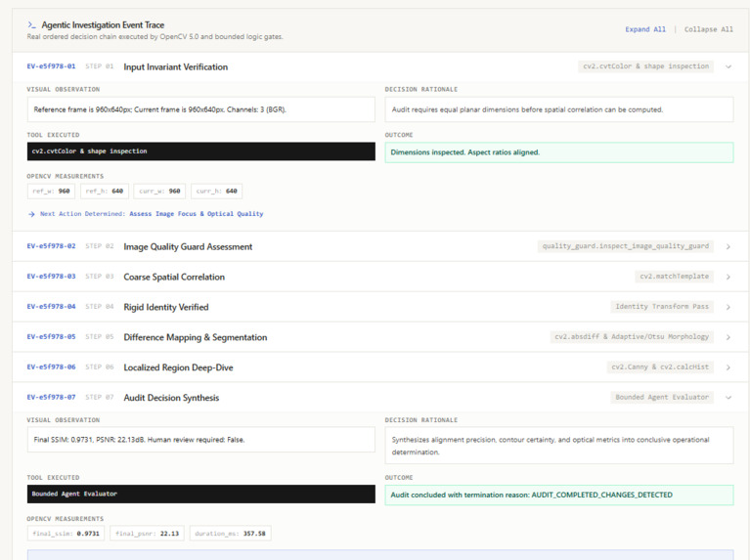Collapse Input Invariant Verification step chevron
The image size is (750, 560).
pos(728,67)
